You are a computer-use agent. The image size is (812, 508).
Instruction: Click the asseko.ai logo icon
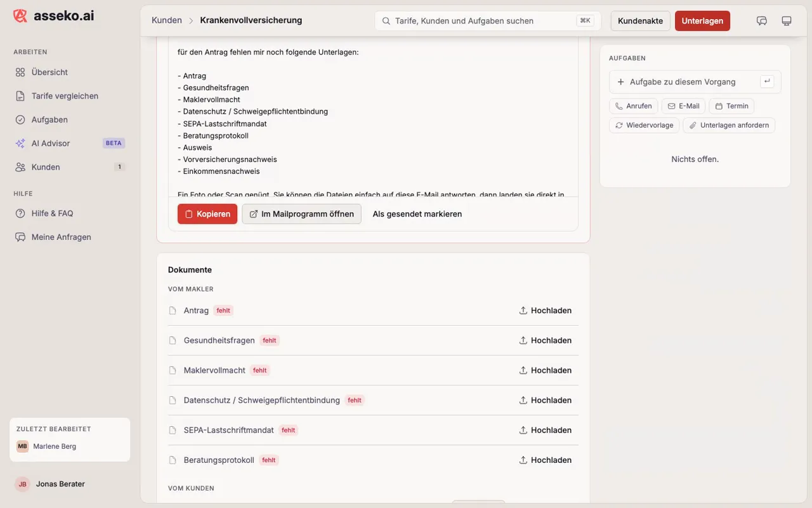pos(20,16)
